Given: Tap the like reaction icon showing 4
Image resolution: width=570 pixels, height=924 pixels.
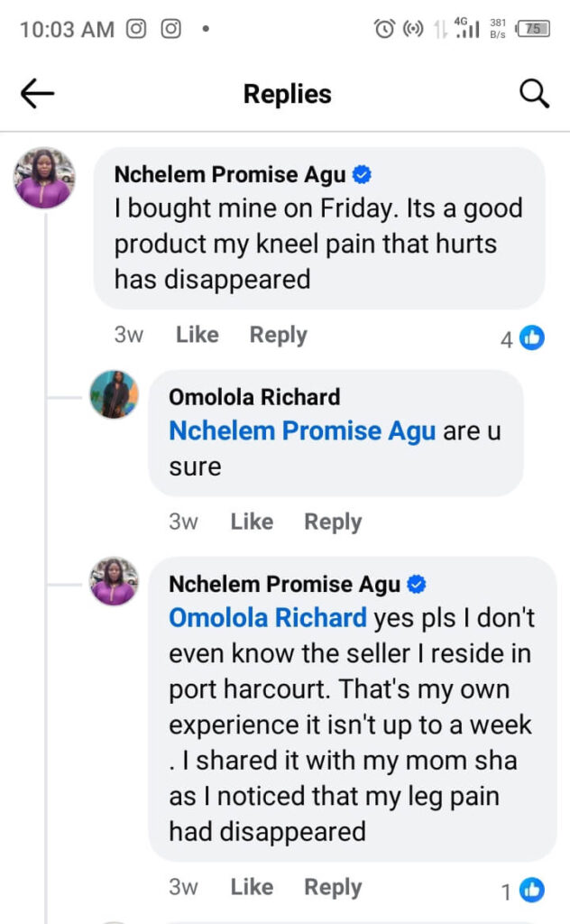Looking at the screenshot, I should pos(533,338).
